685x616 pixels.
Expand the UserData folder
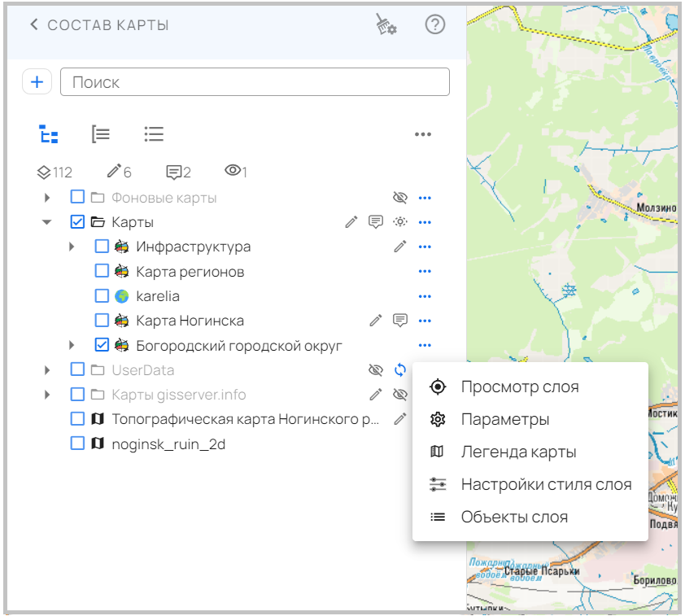pyautogui.click(x=47, y=370)
